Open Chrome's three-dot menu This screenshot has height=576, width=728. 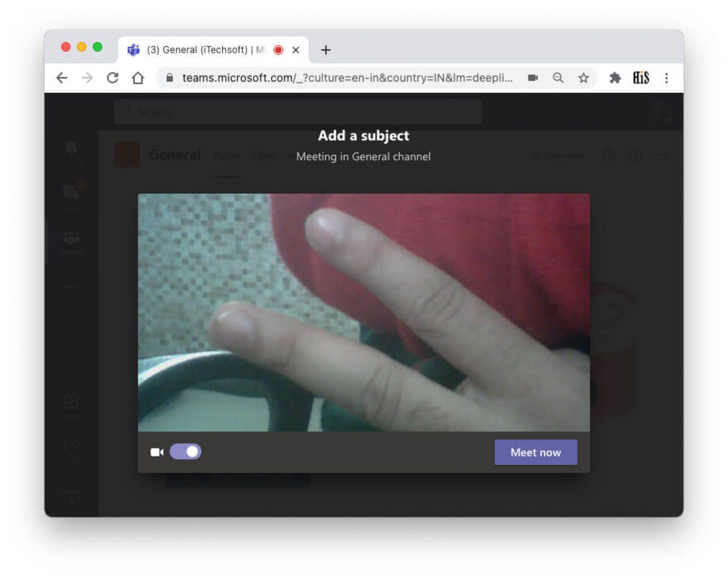tap(666, 78)
